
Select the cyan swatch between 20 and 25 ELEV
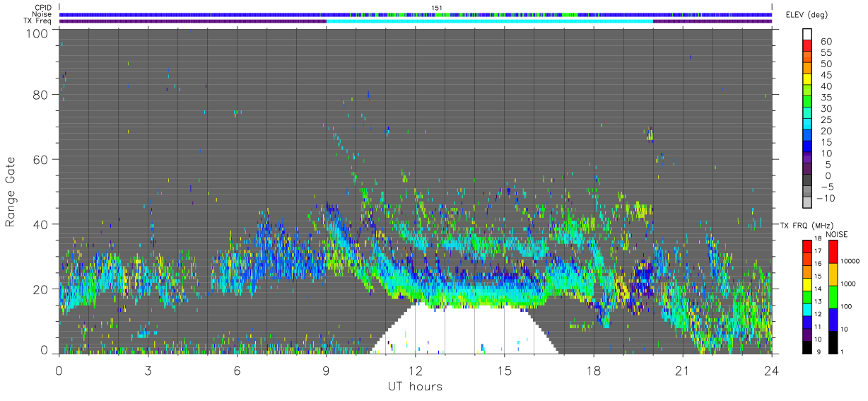click(x=807, y=125)
